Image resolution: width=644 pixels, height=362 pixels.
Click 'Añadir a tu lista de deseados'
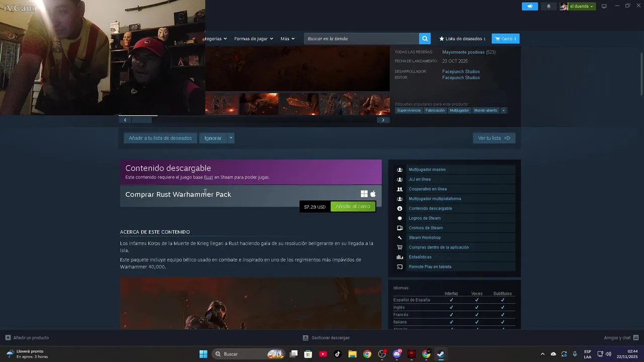(x=160, y=138)
